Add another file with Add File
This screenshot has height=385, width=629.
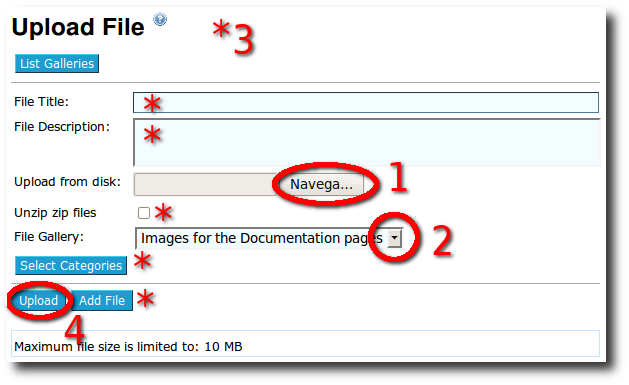click(x=102, y=301)
